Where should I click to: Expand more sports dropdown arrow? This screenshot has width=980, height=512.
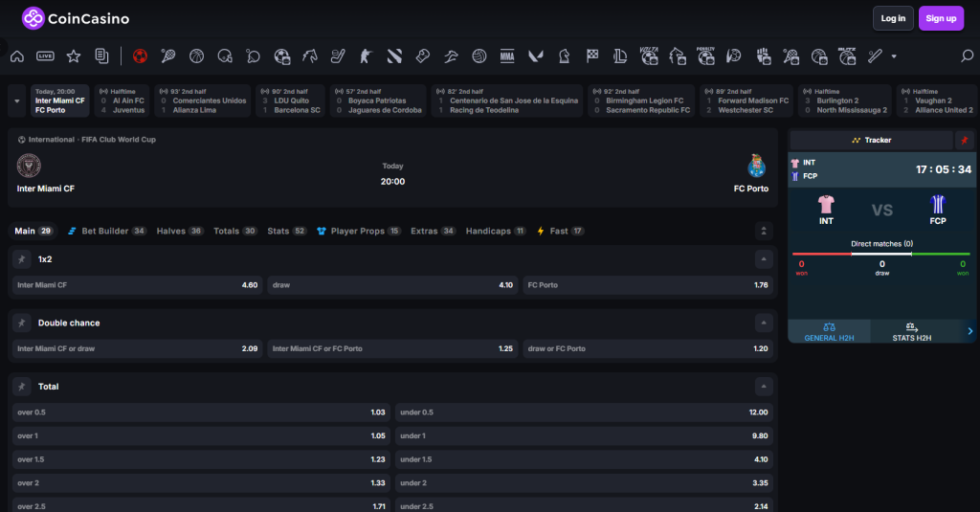[x=894, y=56]
